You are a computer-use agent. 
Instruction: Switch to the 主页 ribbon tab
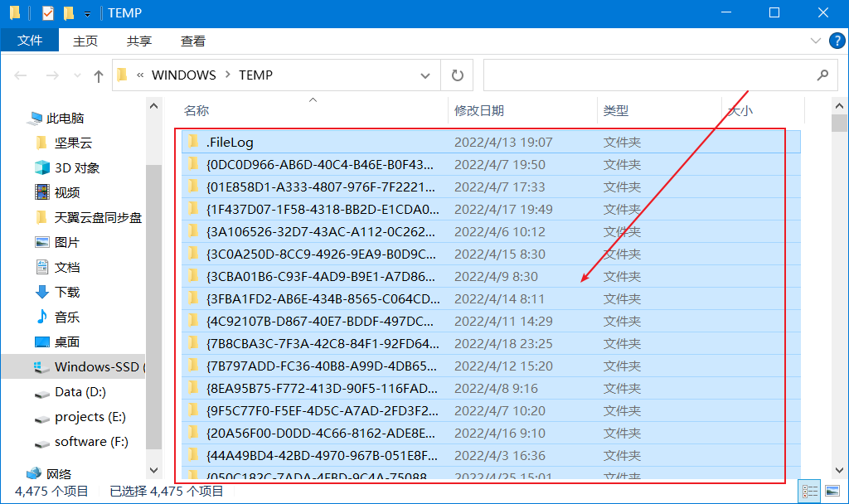pos(85,41)
